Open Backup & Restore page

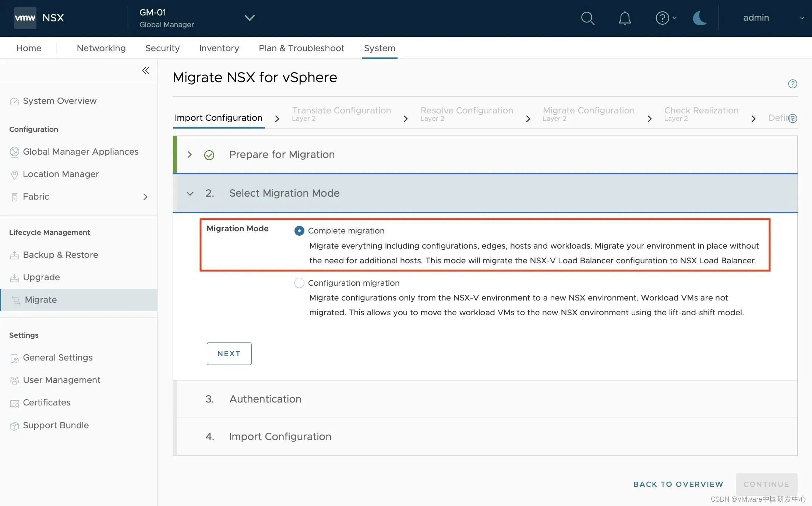point(60,255)
